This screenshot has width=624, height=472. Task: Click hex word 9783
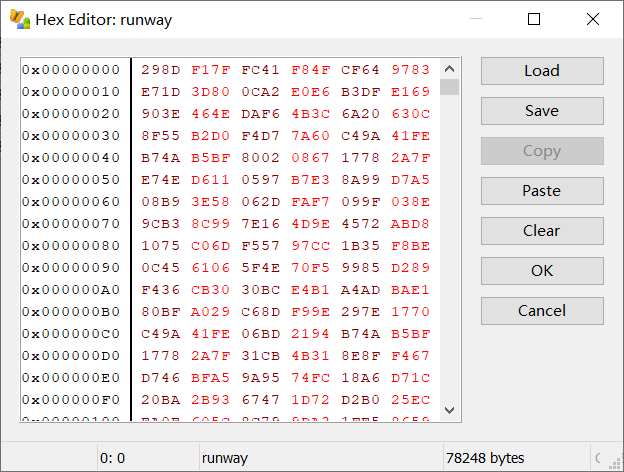click(410, 70)
